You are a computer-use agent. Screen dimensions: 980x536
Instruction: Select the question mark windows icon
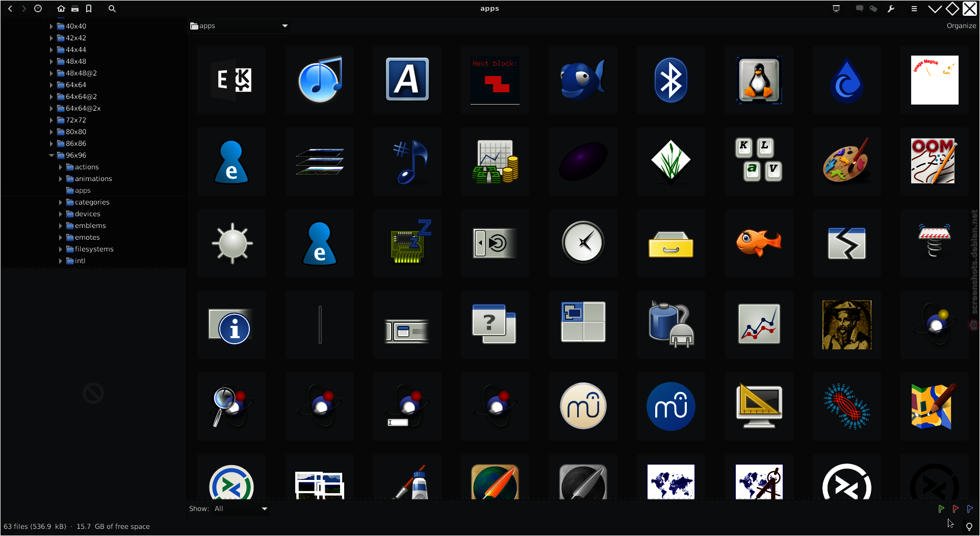(495, 325)
